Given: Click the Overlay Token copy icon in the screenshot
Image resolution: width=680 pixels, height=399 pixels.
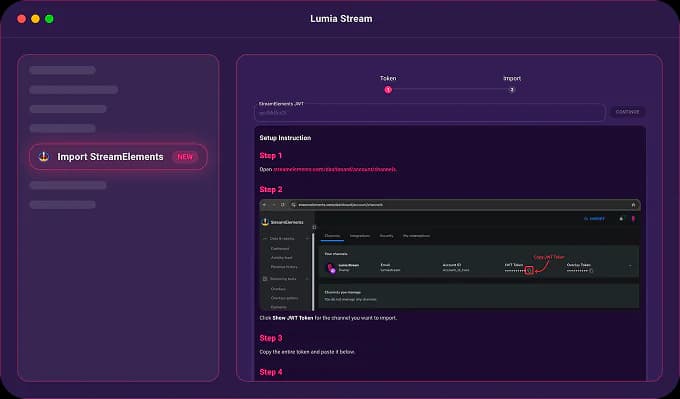Looking at the screenshot, I should pos(591,270).
